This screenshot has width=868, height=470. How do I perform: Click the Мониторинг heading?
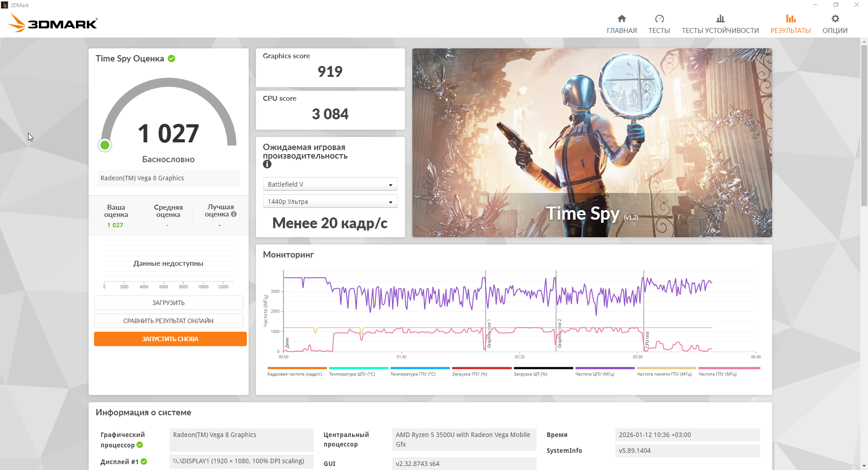coord(288,255)
